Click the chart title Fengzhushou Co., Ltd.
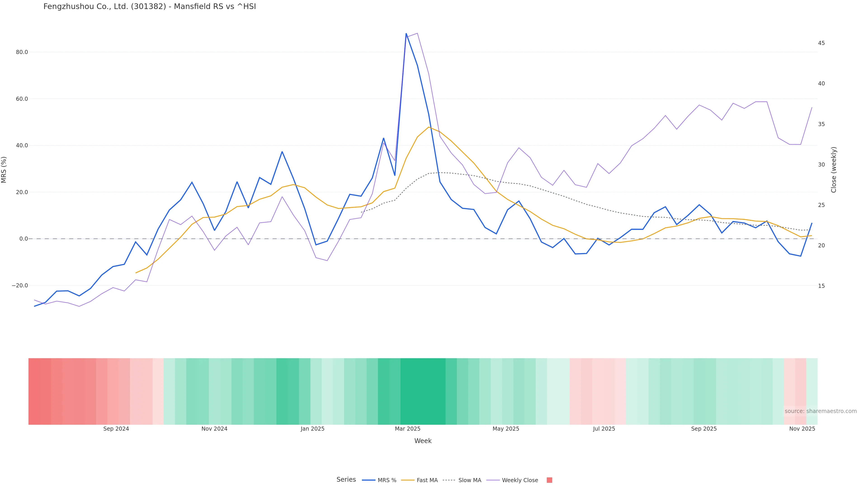 pyautogui.click(x=150, y=7)
